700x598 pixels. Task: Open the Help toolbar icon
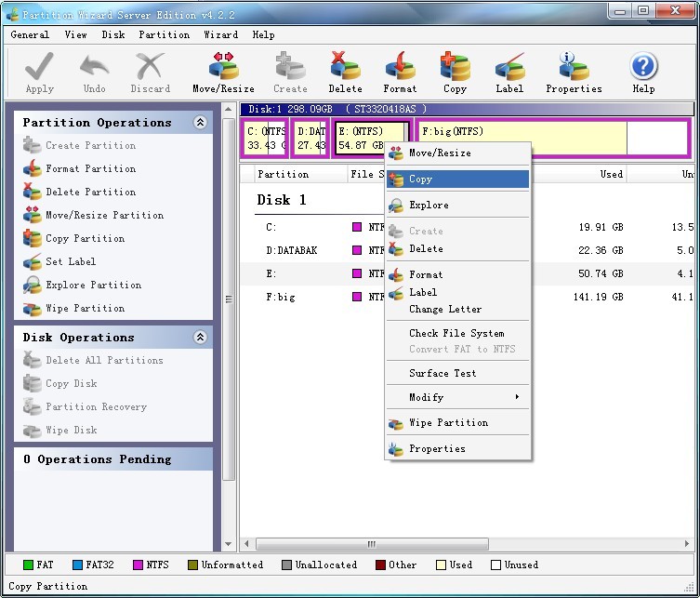643,73
